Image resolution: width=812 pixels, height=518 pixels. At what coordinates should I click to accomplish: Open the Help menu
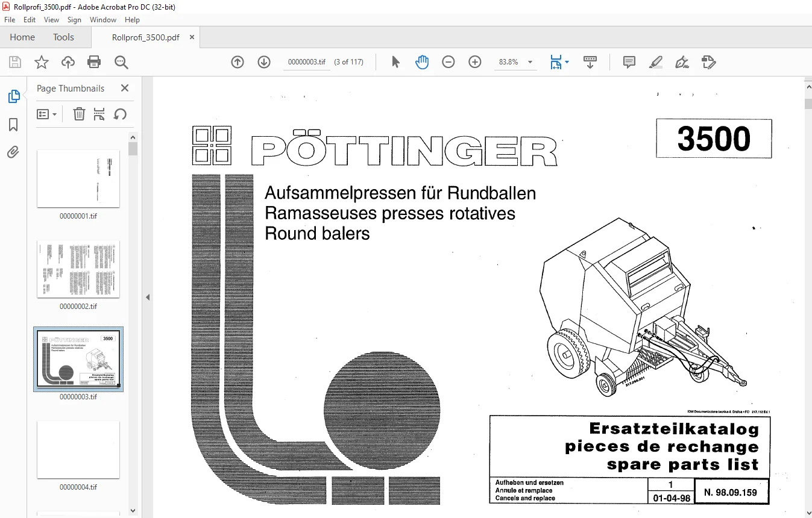tap(132, 20)
